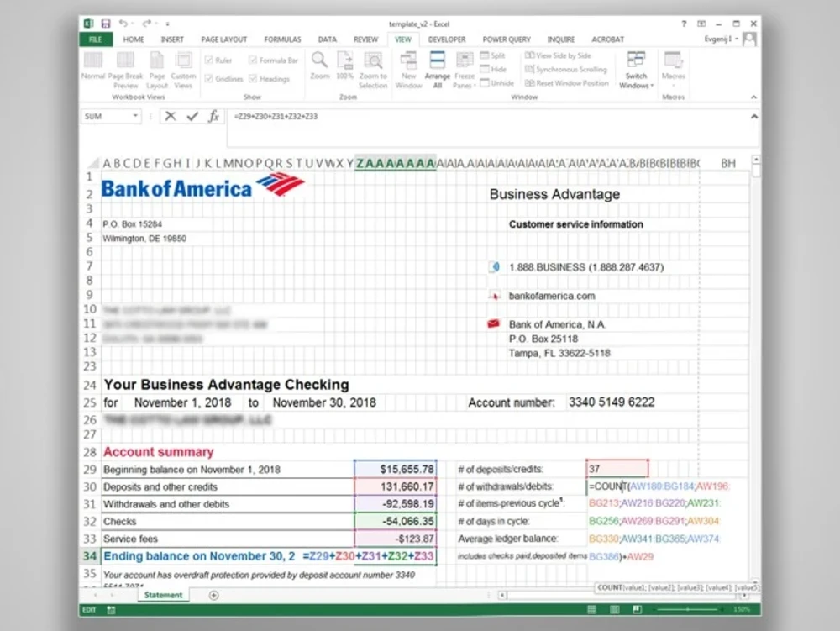The height and width of the screenshot is (631, 840).
Task: Open the FILE tab
Action: tap(96, 39)
